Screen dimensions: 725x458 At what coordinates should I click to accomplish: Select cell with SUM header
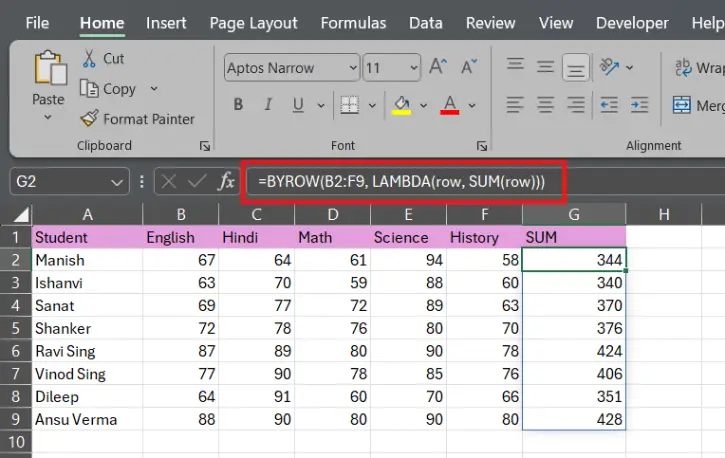click(574, 237)
